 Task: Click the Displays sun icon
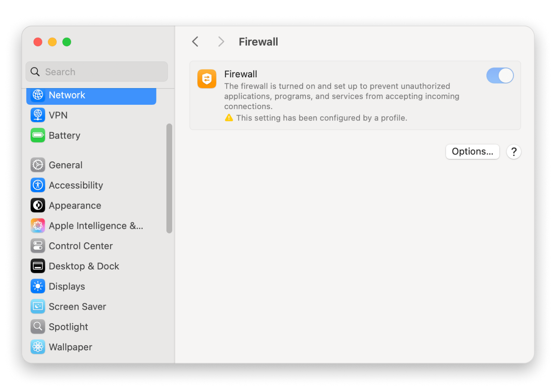[38, 286]
